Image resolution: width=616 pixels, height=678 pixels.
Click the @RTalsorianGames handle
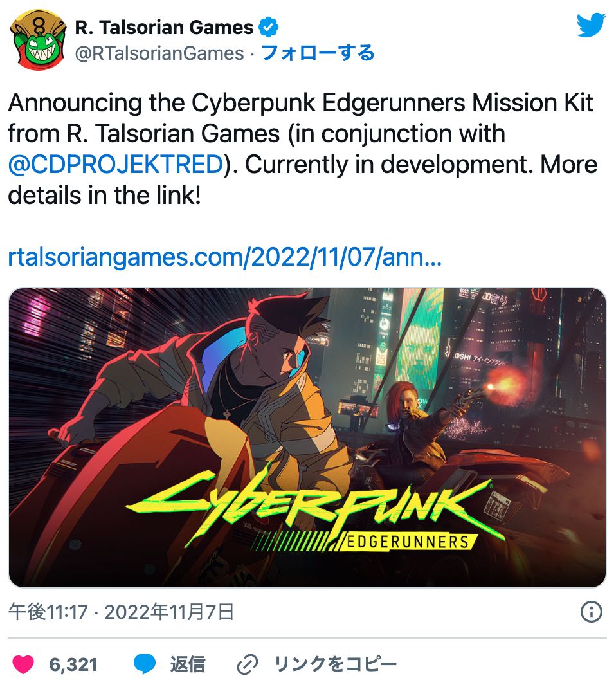click(159, 53)
